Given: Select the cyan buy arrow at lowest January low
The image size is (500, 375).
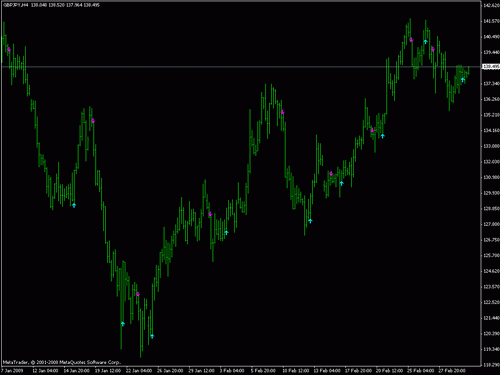Looking at the screenshot, I should (152, 336).
